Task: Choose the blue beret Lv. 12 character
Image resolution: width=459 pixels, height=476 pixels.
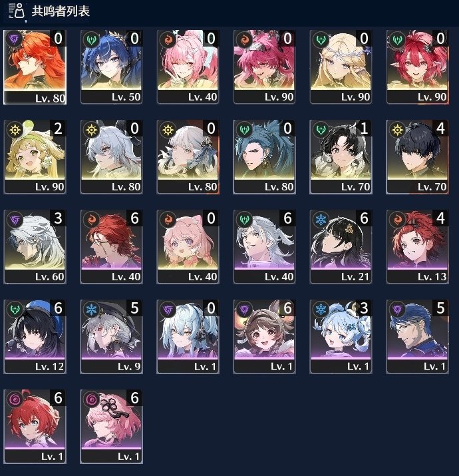Action: (x=35, y=337)
